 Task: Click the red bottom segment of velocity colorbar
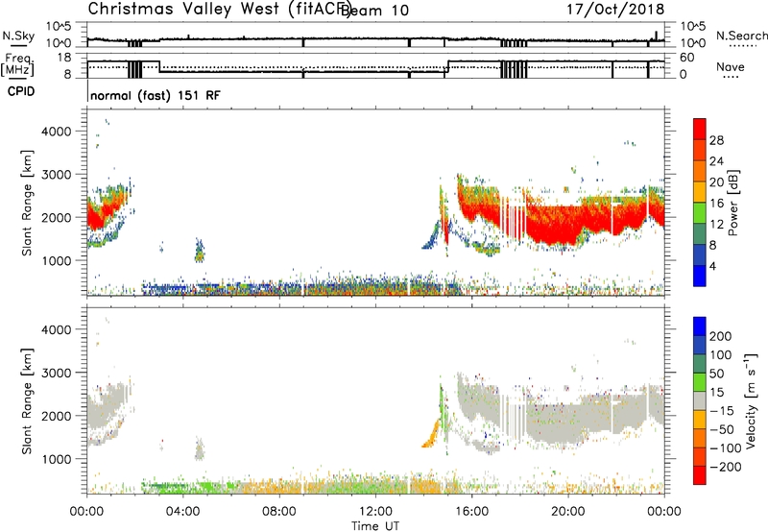coord(700,475)
